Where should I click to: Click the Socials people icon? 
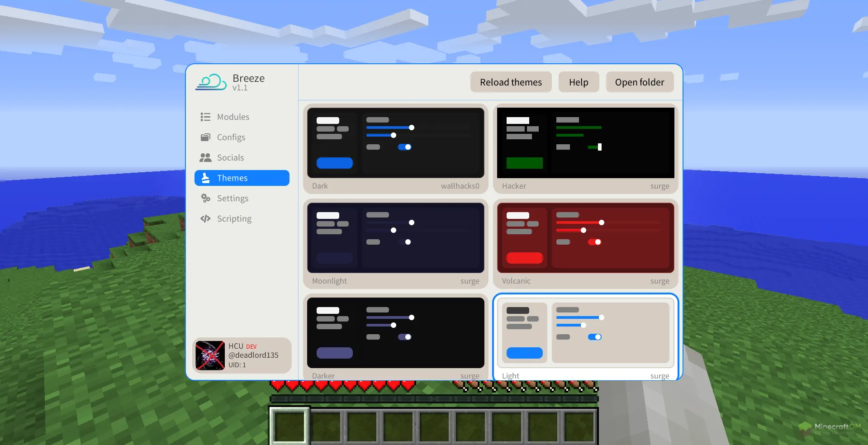pos(205,158)
